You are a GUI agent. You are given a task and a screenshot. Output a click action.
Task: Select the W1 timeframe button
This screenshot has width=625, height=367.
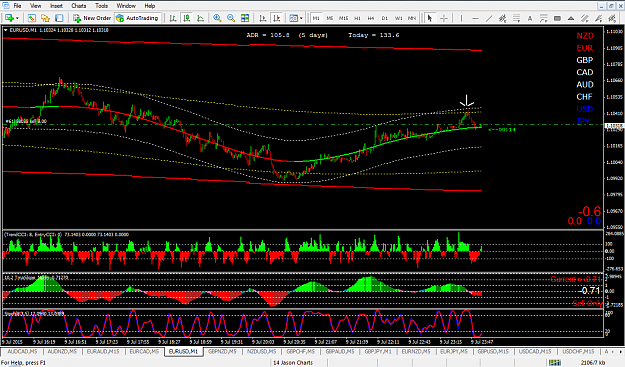pyautogui.click(x=398, y=18)
